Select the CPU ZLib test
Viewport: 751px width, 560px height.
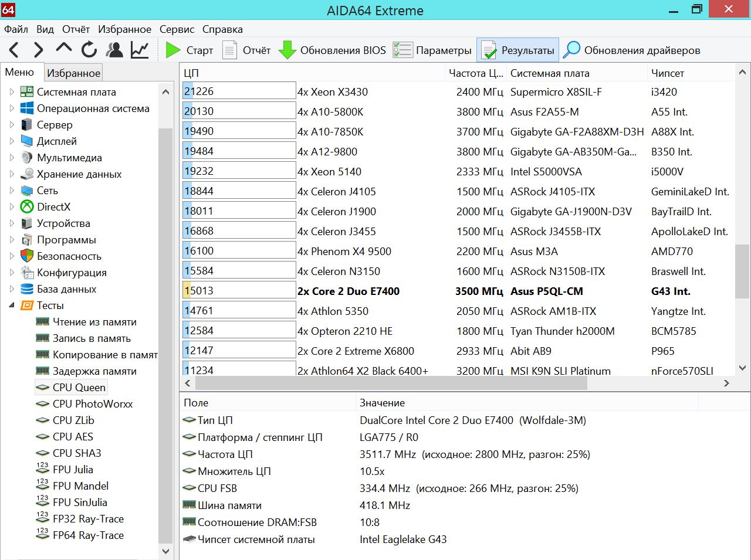[x=73, y=420]
